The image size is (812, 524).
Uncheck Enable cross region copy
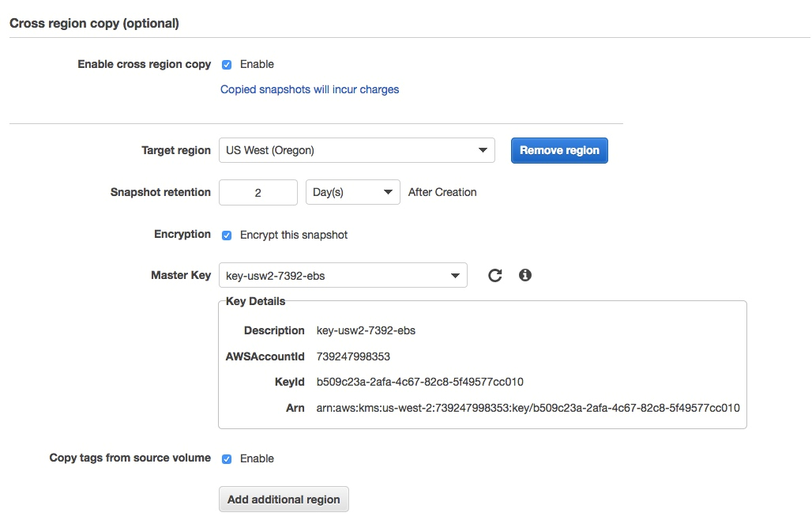click(x=227, y=64)
